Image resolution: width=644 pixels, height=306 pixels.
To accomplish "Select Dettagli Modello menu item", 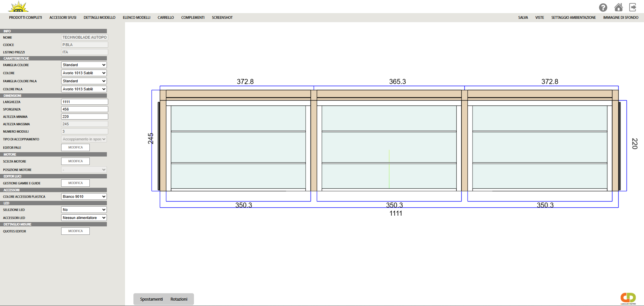I will pyautogui.click(x=99, y=17).
